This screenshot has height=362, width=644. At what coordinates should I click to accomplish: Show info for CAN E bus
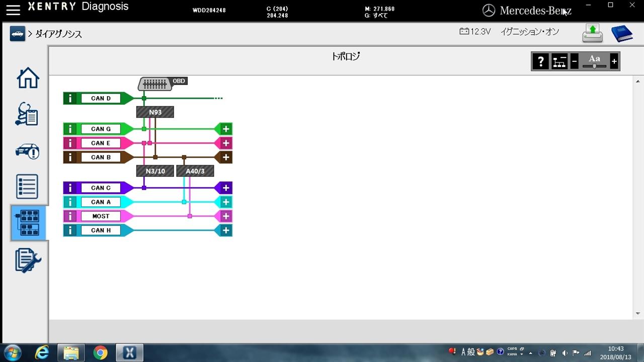(70, 143)
